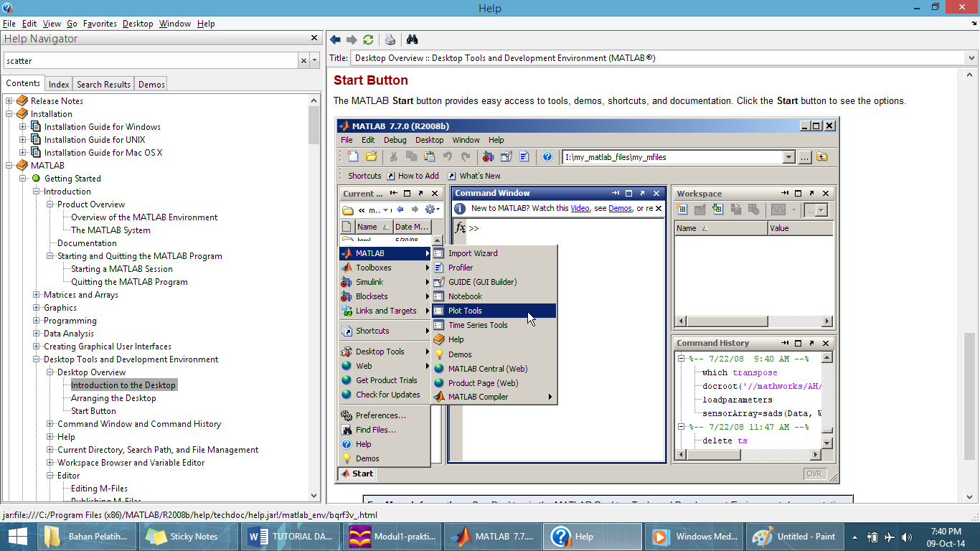Image resolution: width=980 pixels, height=551 pixels.
Task: Go forward using the Forward arrow icon
Action: 352,39
